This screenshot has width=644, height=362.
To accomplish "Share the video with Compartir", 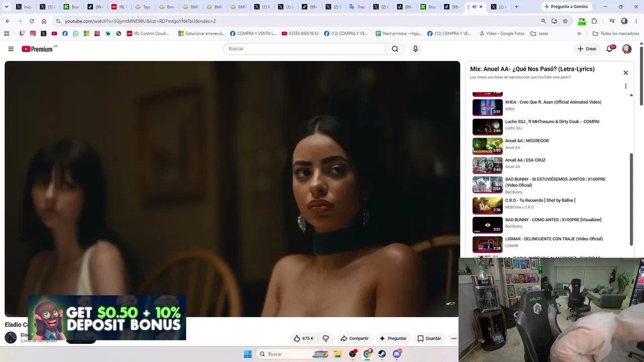I will 354,338.
